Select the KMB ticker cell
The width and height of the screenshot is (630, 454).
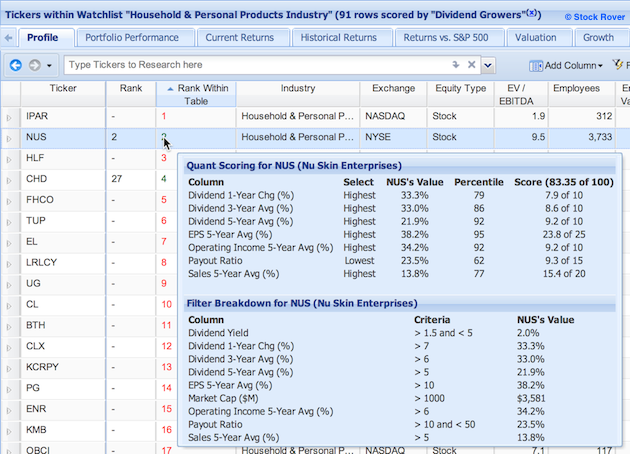63,430
